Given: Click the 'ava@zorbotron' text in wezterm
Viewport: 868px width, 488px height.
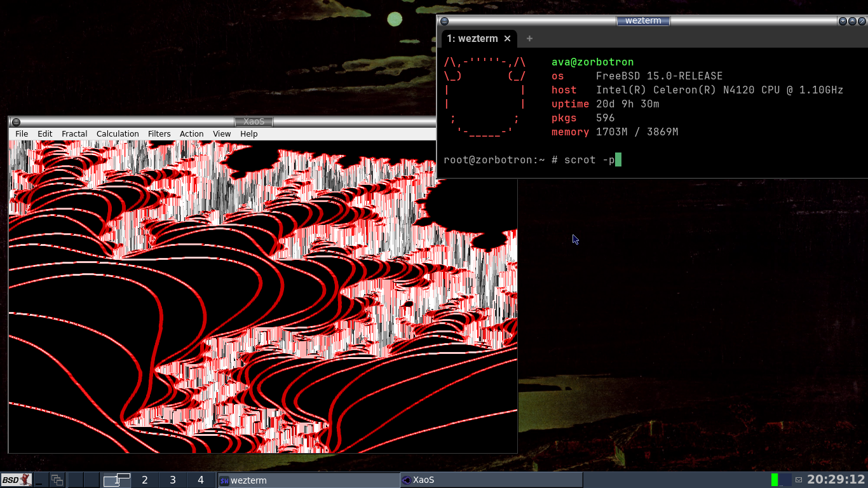Looking at the screenshot, I should (592, 62).
